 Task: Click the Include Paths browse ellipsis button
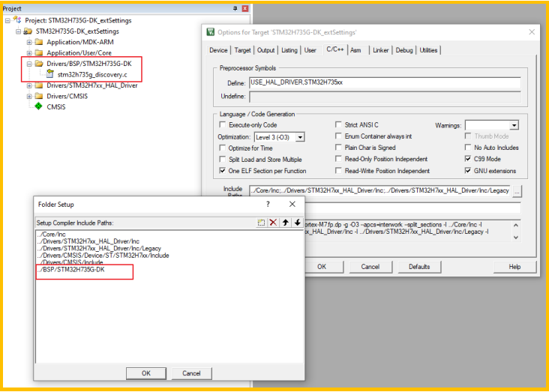click(517, 191)
